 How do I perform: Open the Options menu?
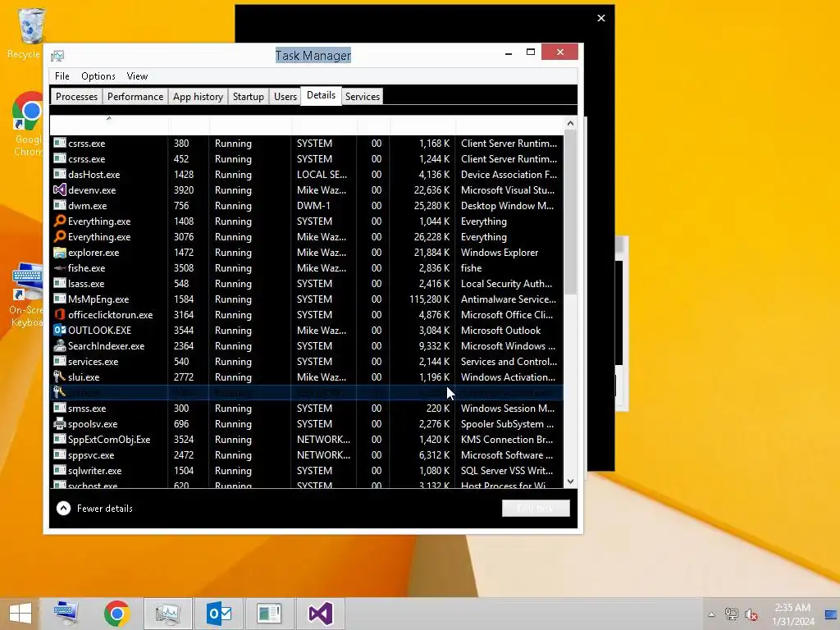point(98,76)
